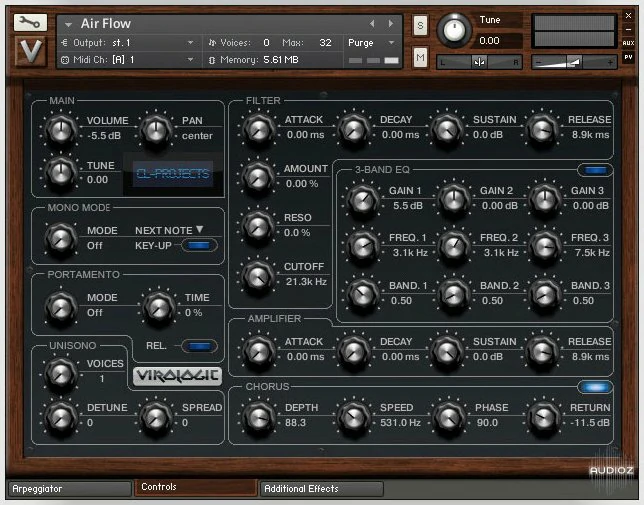This screenshot has height=505, width=644.
Task: Click the UNISONO VOICES knob
Action: [x=61, y=374]
